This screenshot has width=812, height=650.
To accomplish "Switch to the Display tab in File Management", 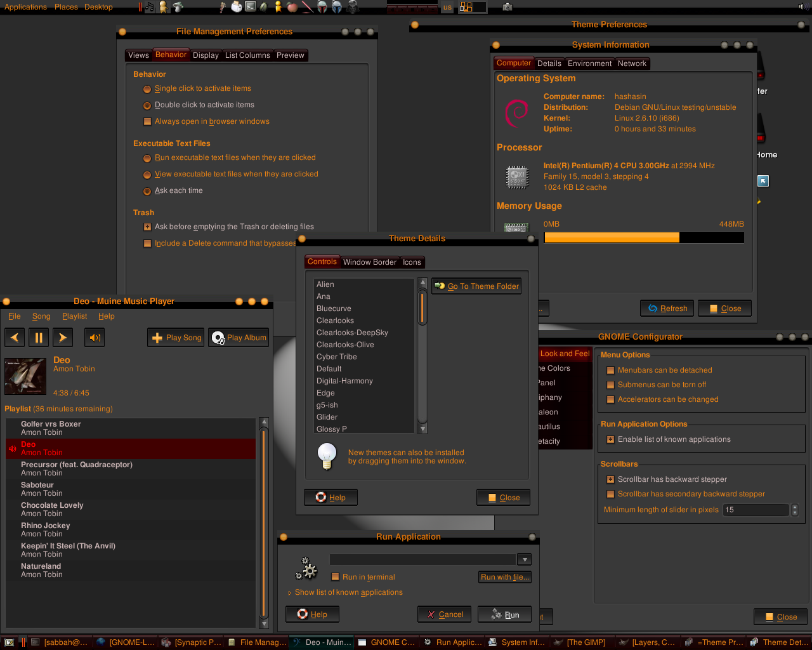I will coord(206,56).
